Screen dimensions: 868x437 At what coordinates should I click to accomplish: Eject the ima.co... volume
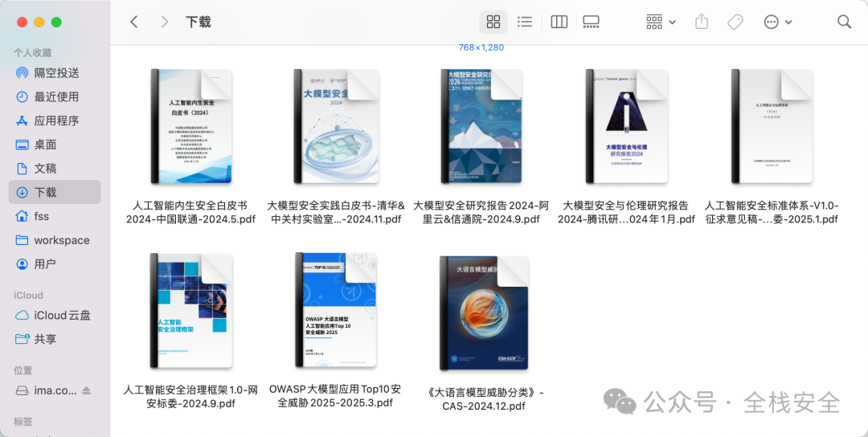coord(86,390)
